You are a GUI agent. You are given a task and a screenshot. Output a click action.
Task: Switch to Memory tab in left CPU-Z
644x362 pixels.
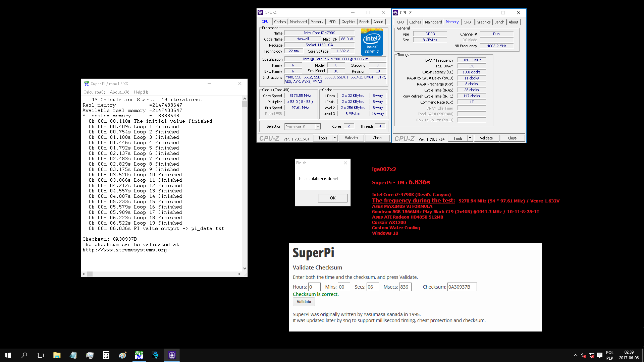point(317,22)
